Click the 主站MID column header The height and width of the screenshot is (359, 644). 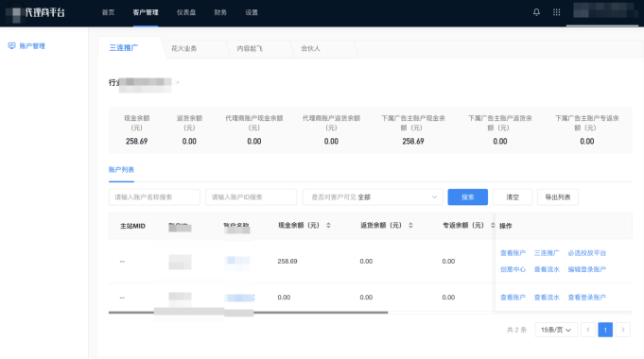pyautogui.click(x=132, y=226)
